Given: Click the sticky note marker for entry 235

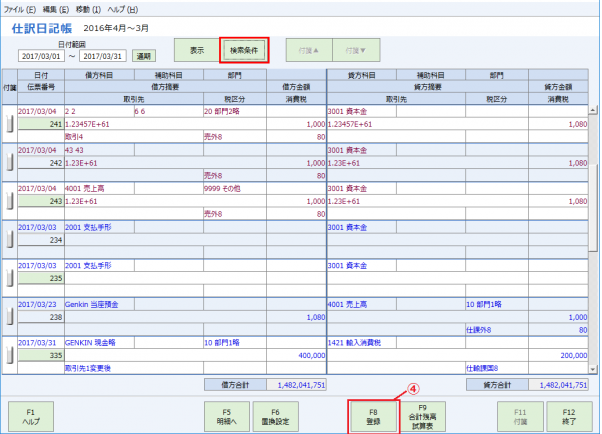Looking at the screenshot, I should tap(10, 278).
